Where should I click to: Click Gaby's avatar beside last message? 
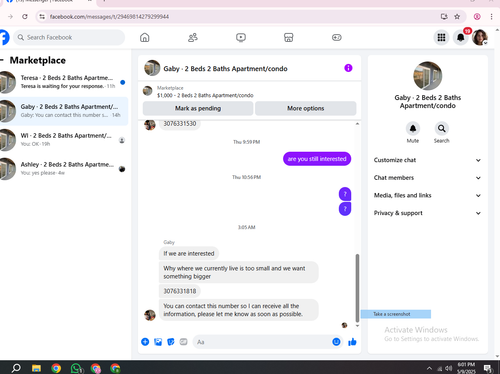pyautogui.click(x=150, y=315)
